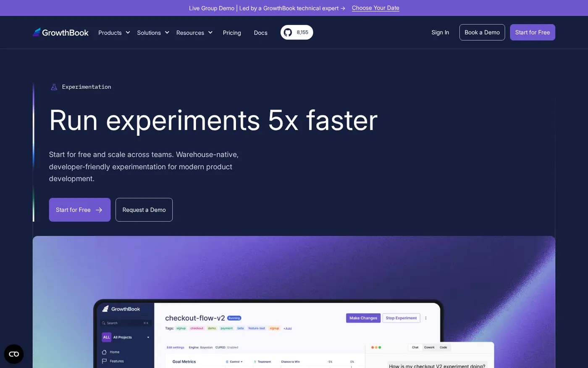The image size is (588, 368).
Task: Click the pink checkout tag
Action: (x=197, y=328)
